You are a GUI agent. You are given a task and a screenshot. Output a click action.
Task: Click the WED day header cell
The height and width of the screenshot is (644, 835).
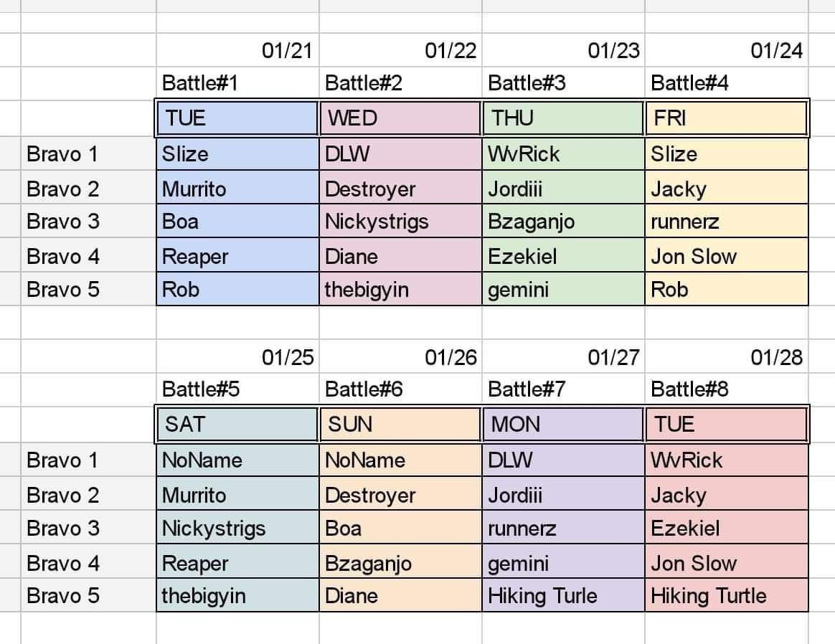pos(400,118)
